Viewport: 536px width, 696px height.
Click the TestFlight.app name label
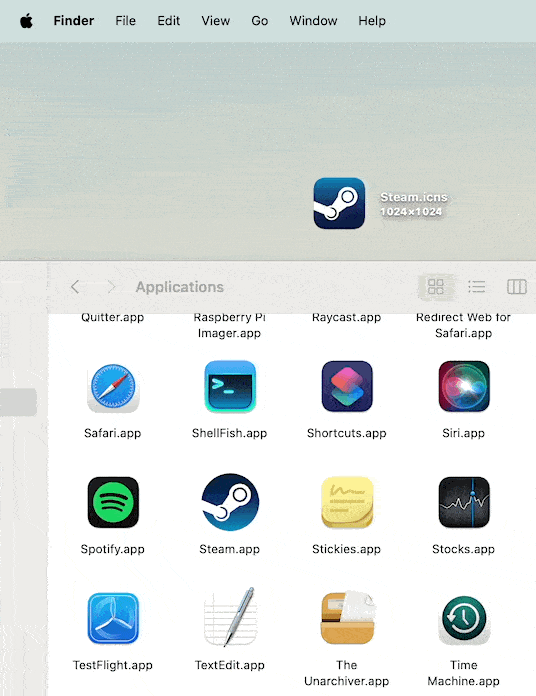click(x=113, y=665)
